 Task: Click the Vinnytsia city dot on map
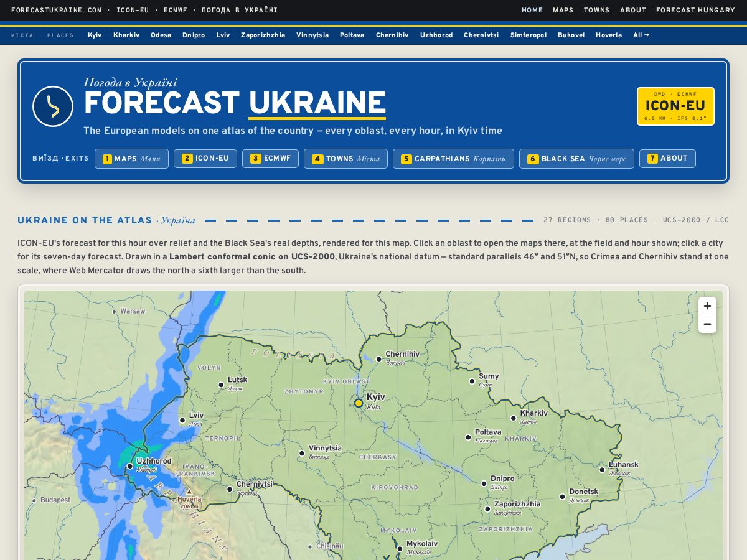[302, 454]
